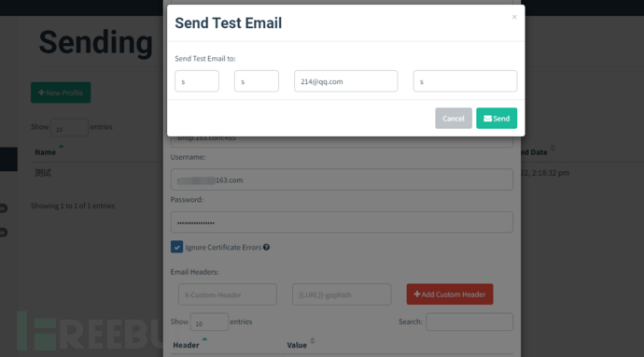This screenshot has height=357, width=644.
Task: Cancel the Send Test Email dialog
Action: [454, 118]
